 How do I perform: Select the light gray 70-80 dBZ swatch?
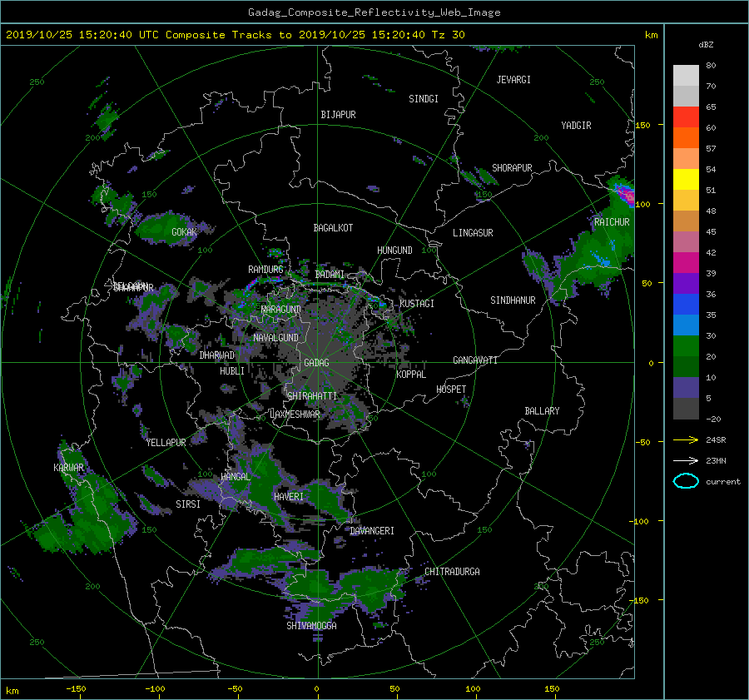click(686, 76)
